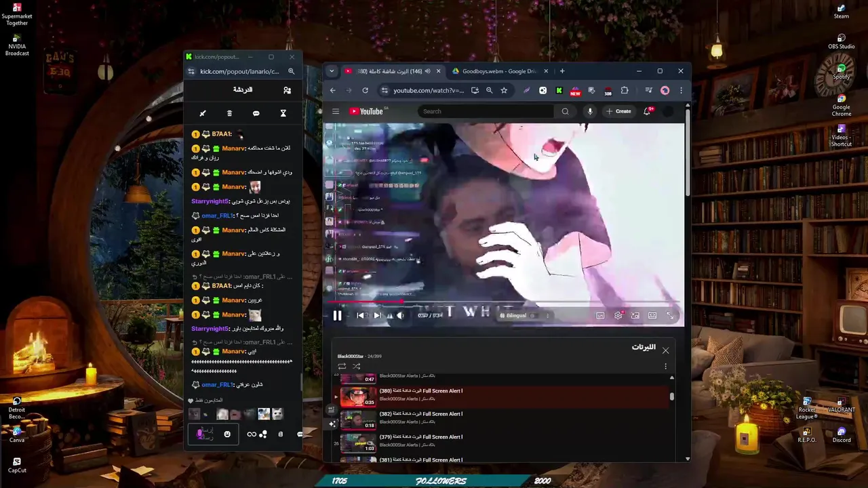Toggle subtitles/closed captions in player
This screenshot has height=488, width=868.
600,315
